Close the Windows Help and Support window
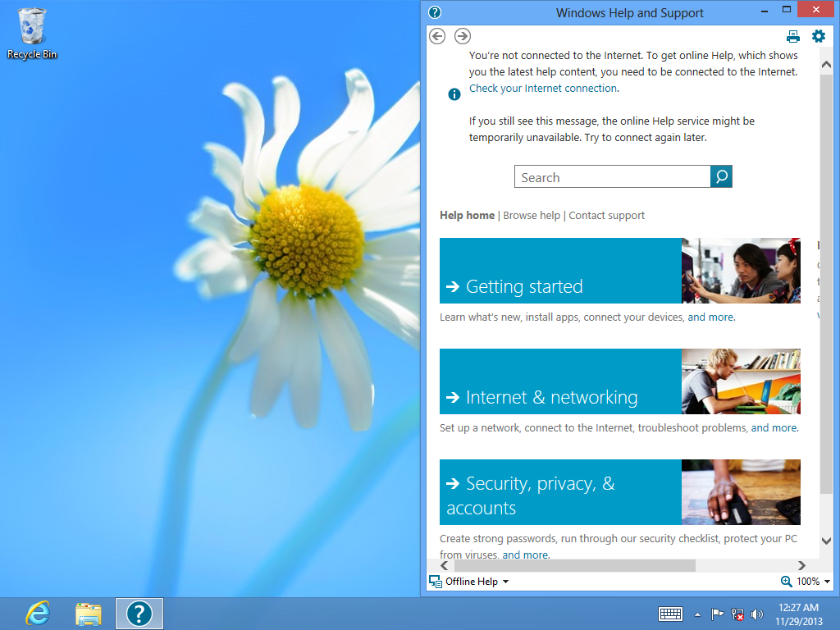This screenshot has width=840, height=630. tap(816, 10)
